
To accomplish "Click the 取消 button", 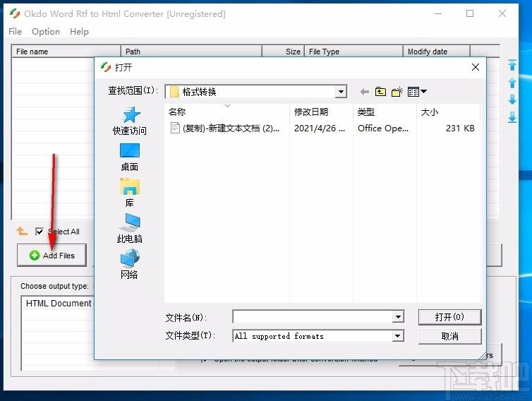I will click(x=449, y=336).
